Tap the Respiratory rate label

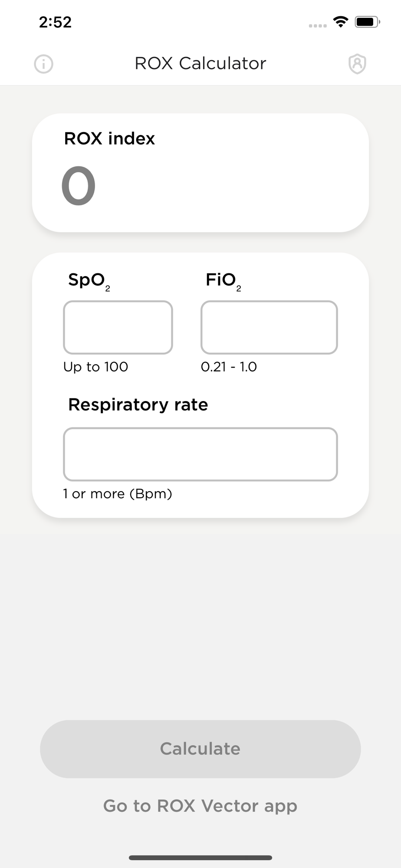pyautogui.click(x=138, y=404)
